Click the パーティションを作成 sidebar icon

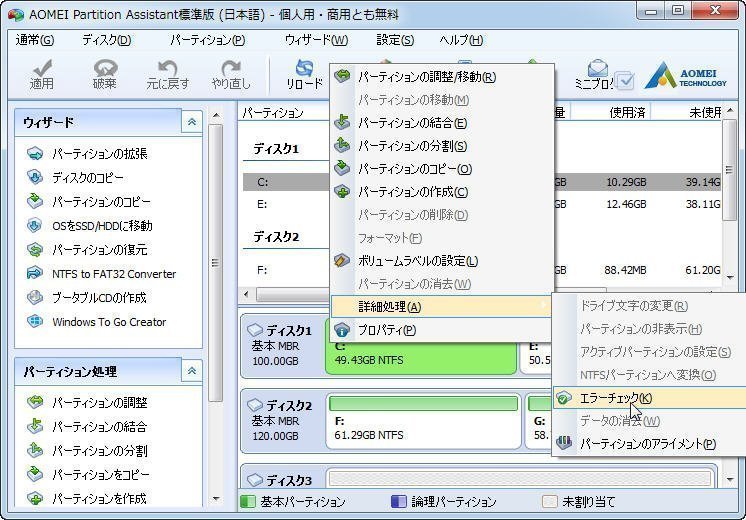point(35,498)
